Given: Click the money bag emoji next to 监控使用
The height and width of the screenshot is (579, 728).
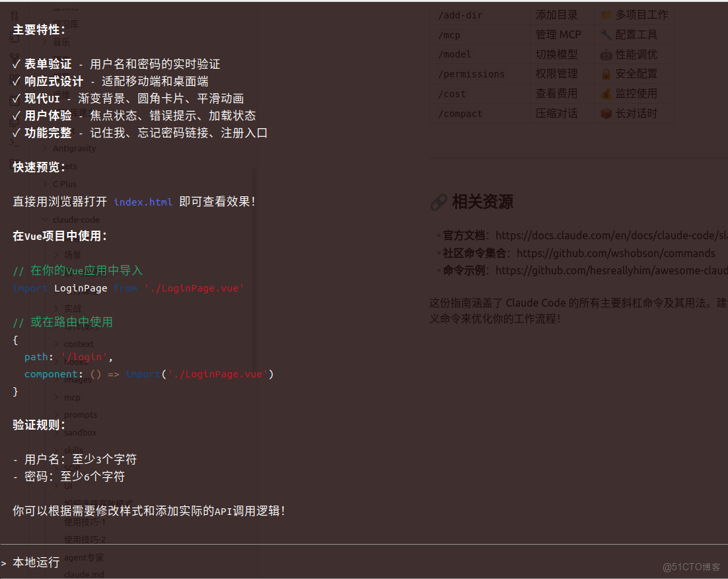Looking at the screenshot, I should pos(605,94).
